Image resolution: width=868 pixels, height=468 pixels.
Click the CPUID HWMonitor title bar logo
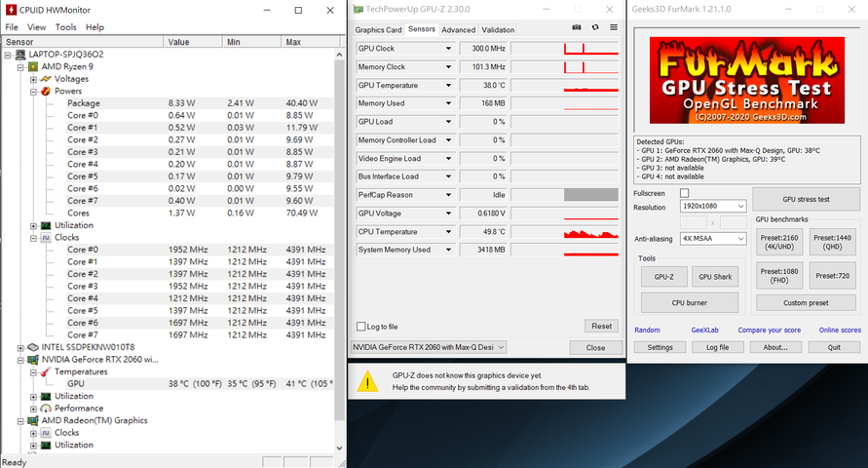coord(11,10)
